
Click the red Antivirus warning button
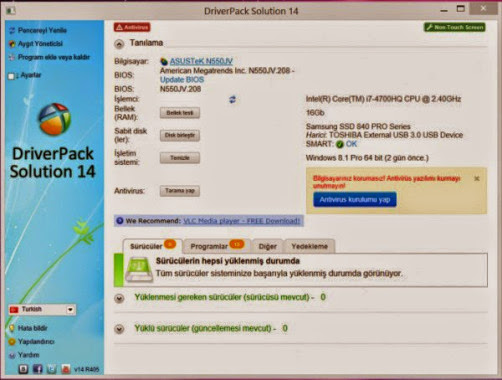point(132,27)
